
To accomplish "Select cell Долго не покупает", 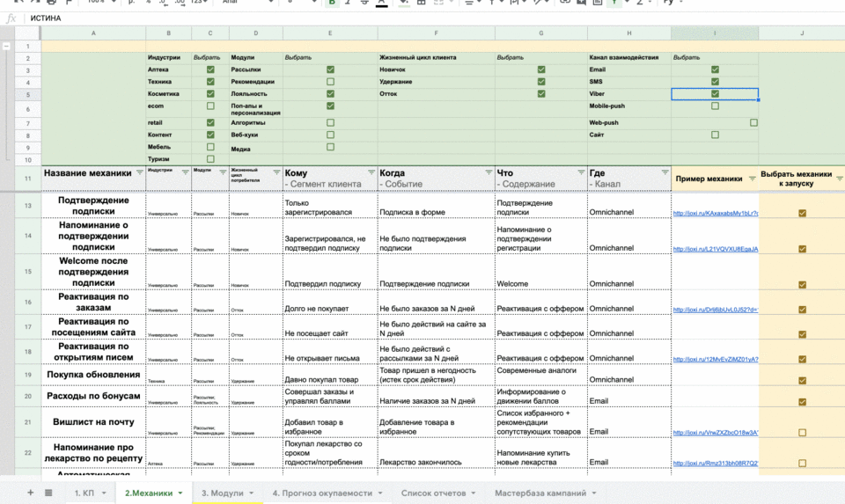I will 330,303.
